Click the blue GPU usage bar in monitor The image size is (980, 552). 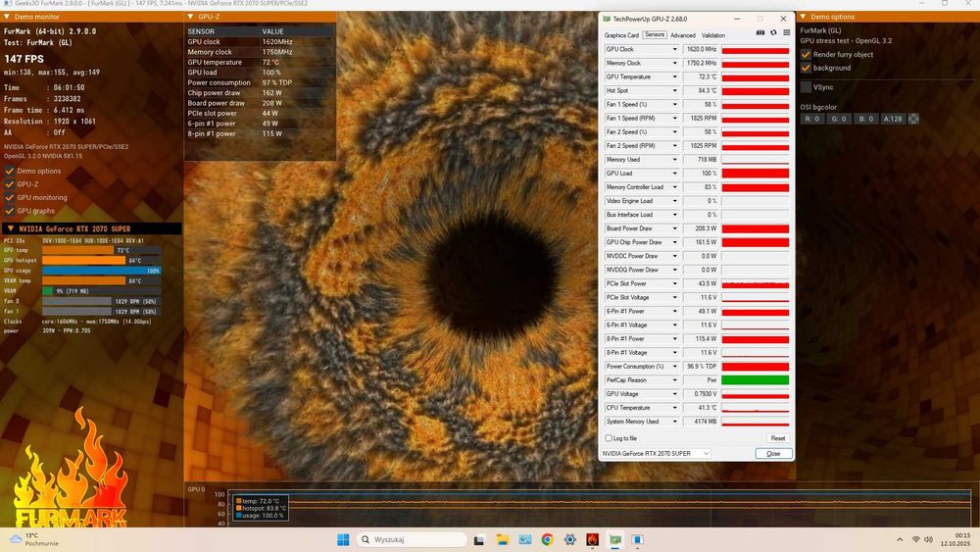tap(101, 271)
